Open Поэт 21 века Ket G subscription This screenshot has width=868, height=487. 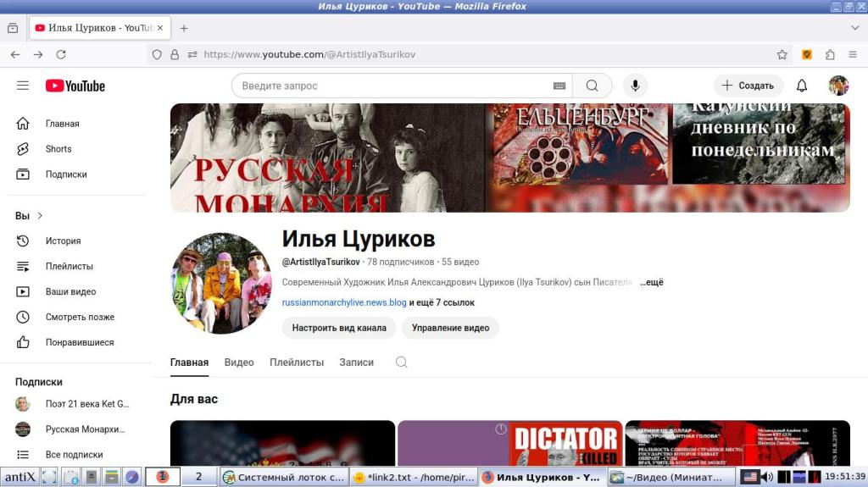75,404
